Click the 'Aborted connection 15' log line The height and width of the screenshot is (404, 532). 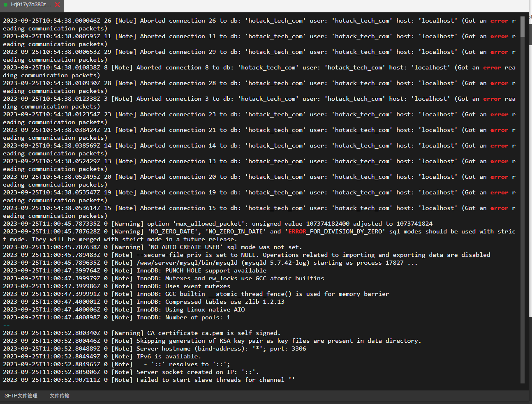tap(259, 212)
